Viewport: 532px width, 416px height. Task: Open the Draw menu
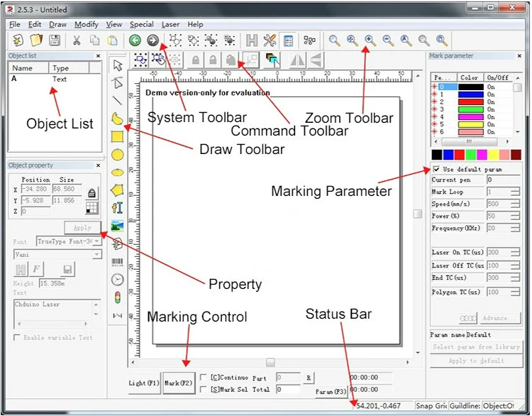pos(57,24)
